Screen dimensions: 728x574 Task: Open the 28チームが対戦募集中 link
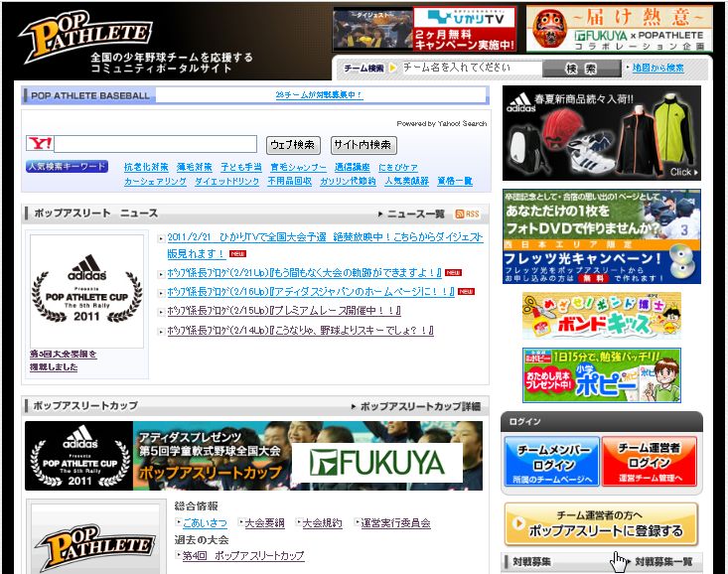click(319, 94)
